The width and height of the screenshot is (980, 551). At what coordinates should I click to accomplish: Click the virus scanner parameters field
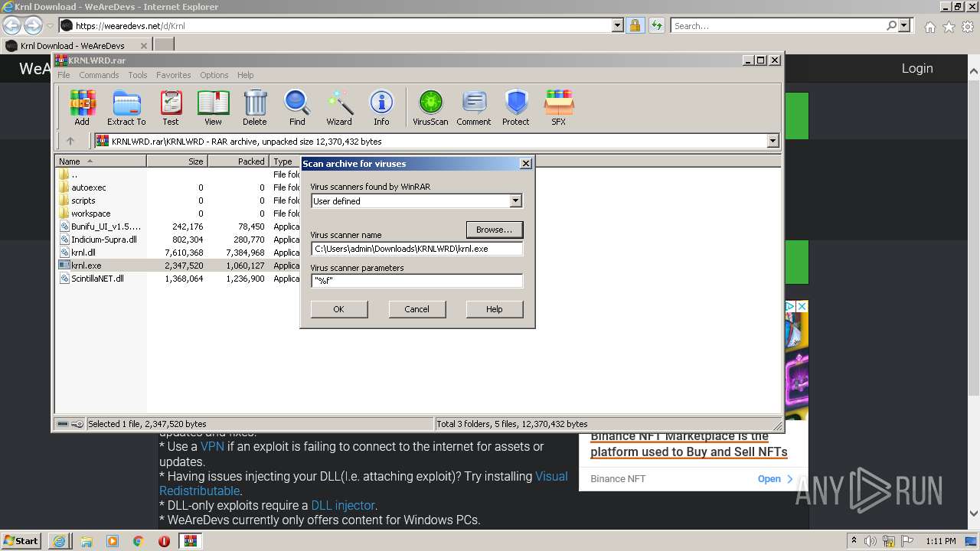click(416, 281)
